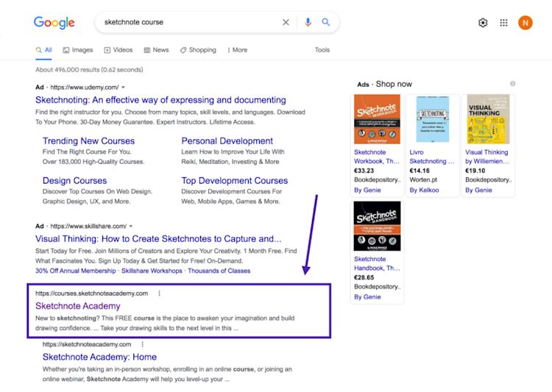
Task: Open the Sketchnote Academy purple result link
Action: coord(78,306)
